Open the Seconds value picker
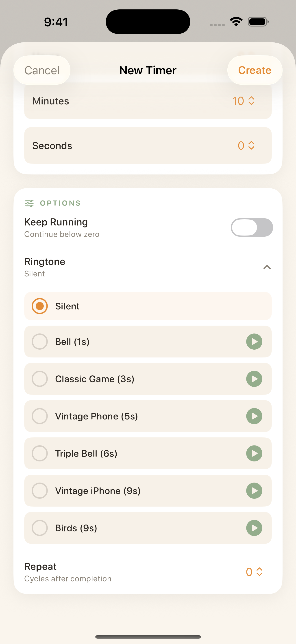This screenshot has width=296, height=644. (246, 146)
